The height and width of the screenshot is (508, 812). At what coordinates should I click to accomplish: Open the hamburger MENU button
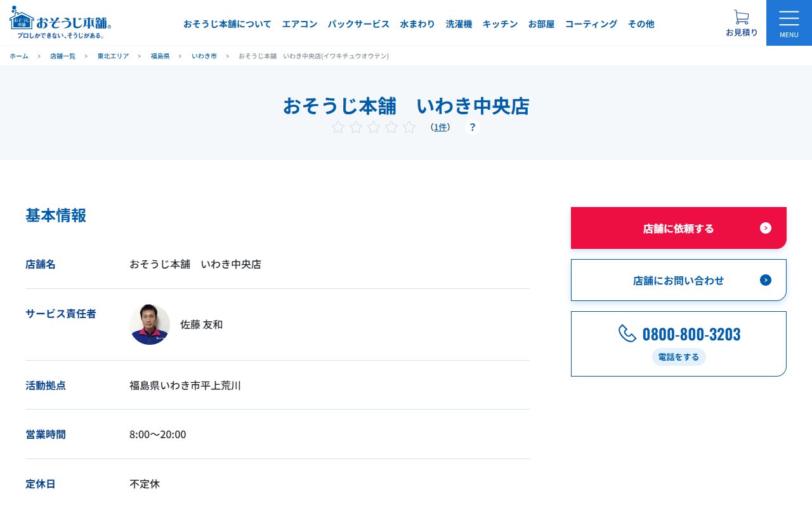pos(789,23)
